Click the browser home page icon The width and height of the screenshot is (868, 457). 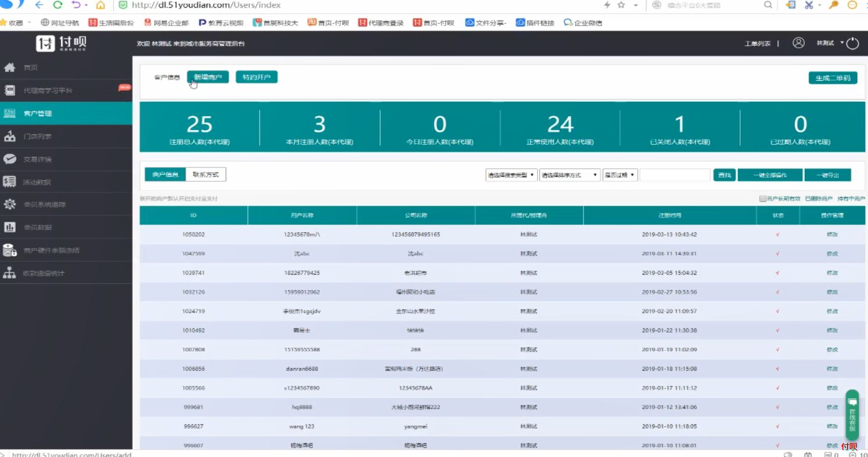pyautogui.click(x=100, y=5)
